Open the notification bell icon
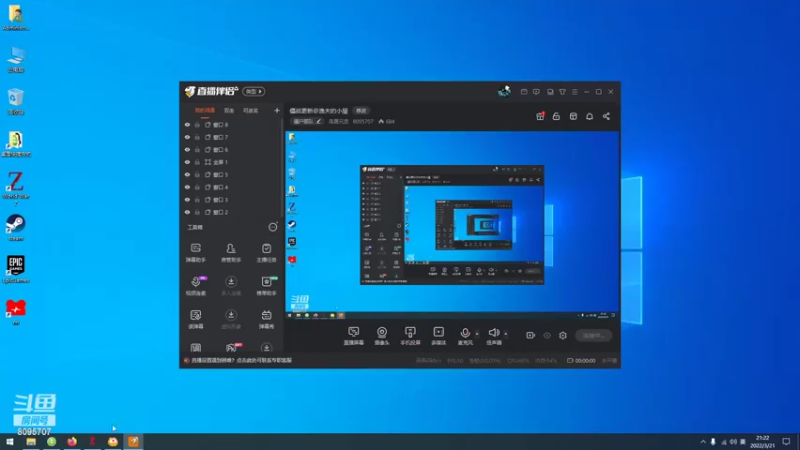The height and width of the screenshot is (450, 800). click(x=589, y=116)
